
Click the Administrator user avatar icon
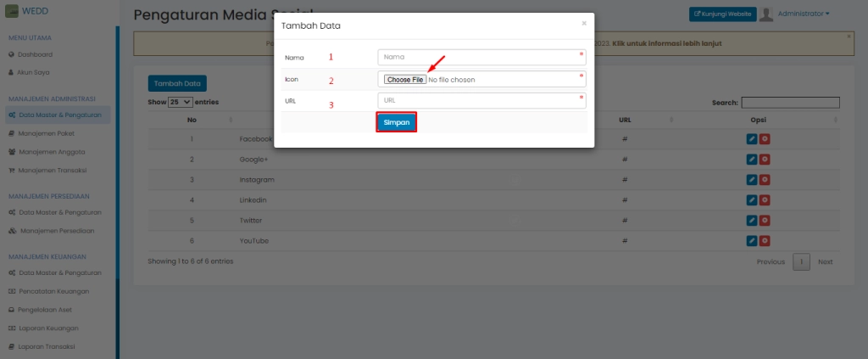pos(766,14)
